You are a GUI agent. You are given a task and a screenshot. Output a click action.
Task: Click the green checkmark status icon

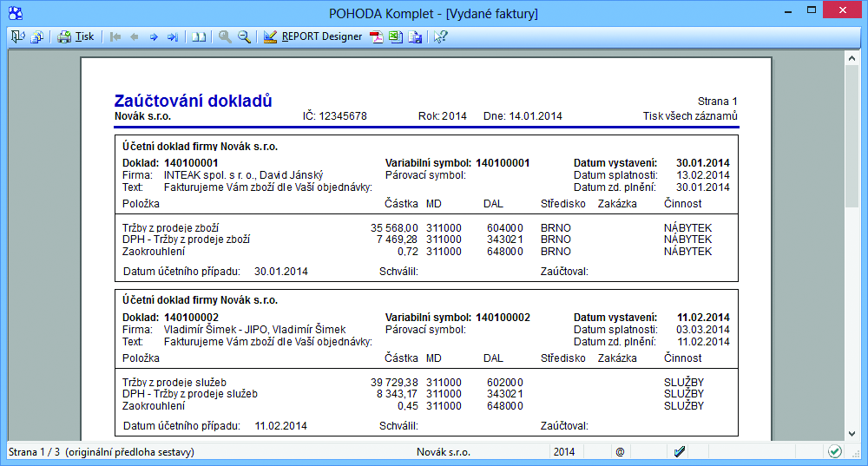point(835,451)
